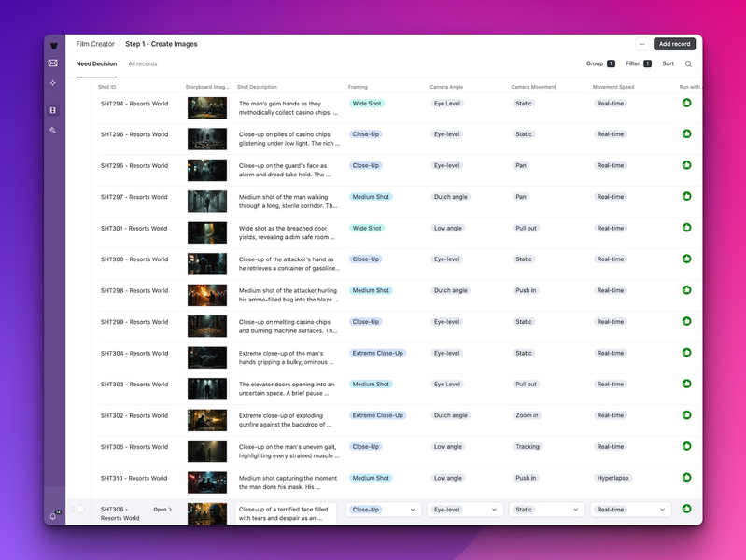Click the app logo icon in sidebar
Viewport: 746px width, 560px height.
54,46
